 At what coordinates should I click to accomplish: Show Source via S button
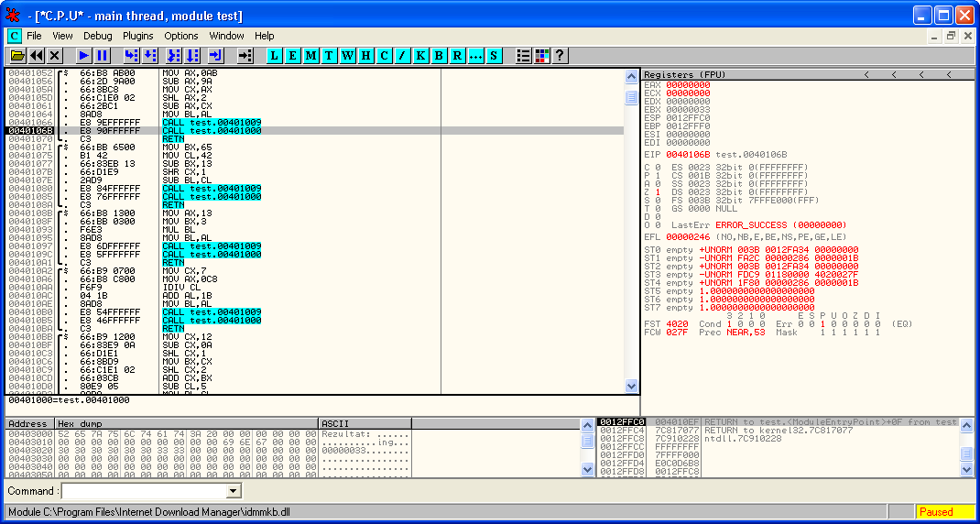coord(495,56)
